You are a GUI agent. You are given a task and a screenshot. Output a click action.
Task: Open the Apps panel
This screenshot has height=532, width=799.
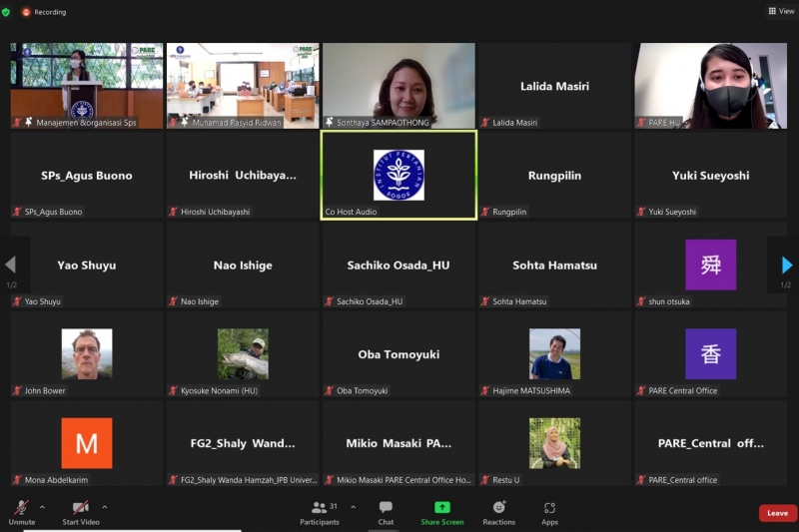pyautogui.click(x=549, y=509)
